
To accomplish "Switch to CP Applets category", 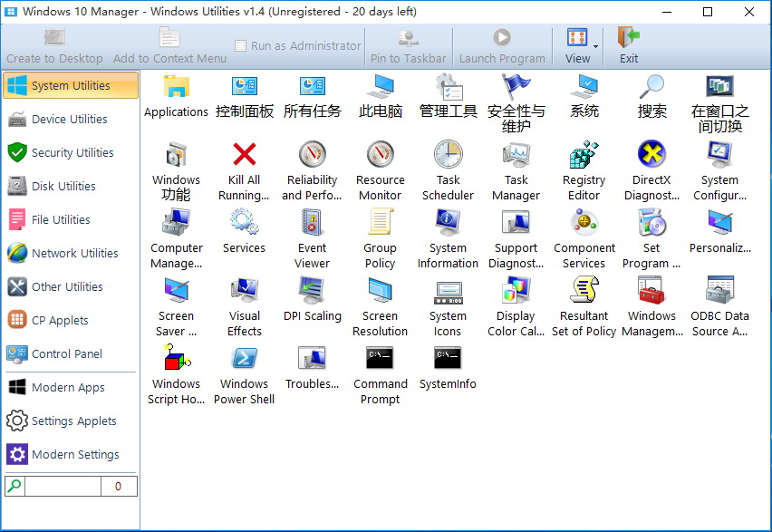I will [x=71, y=320].
